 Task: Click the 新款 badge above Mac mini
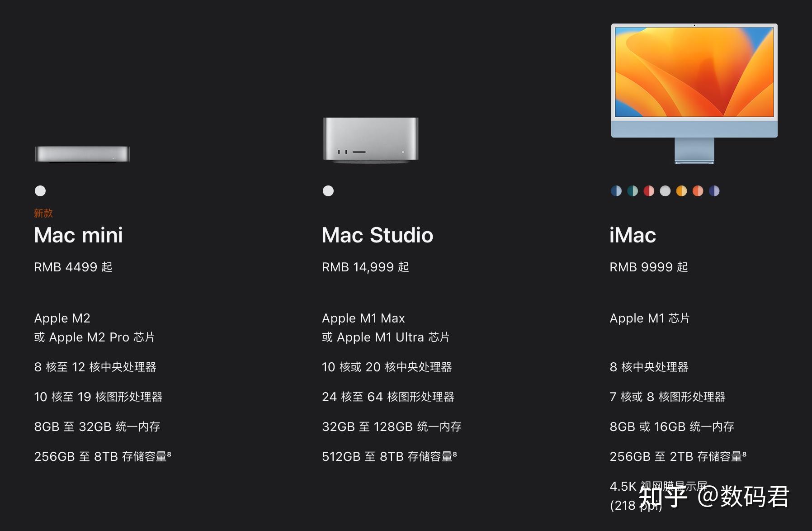pos(42,213)
